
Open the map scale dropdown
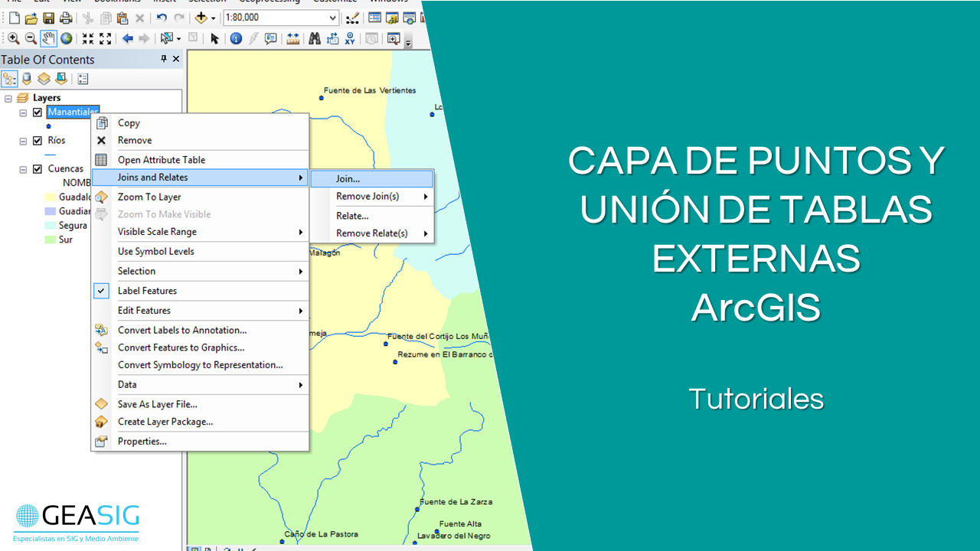point(332,18)
